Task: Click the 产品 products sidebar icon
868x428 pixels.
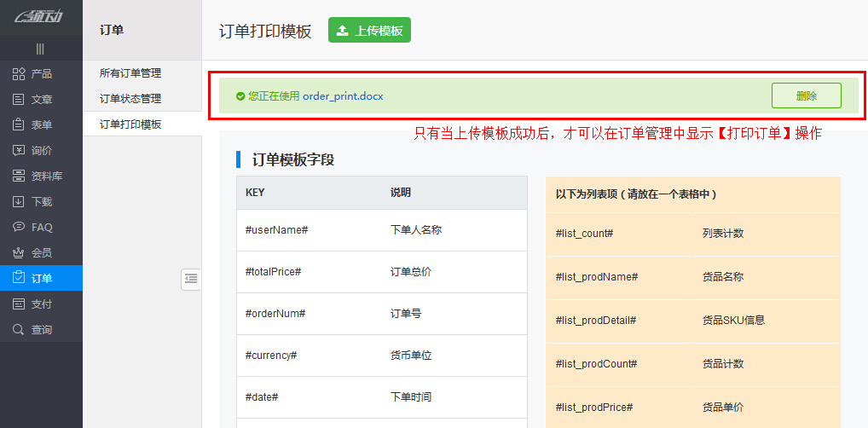Action: [x=19, y=74]
